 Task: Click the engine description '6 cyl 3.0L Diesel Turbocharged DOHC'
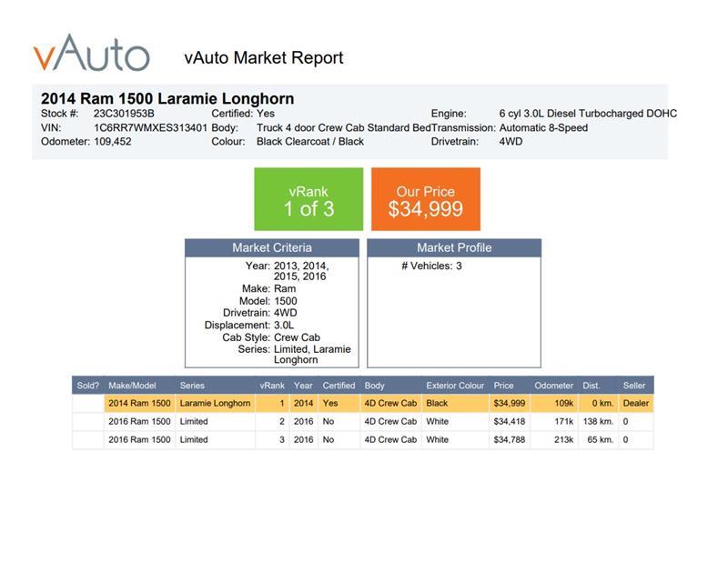pyautogui.click(x=588, y=114)
